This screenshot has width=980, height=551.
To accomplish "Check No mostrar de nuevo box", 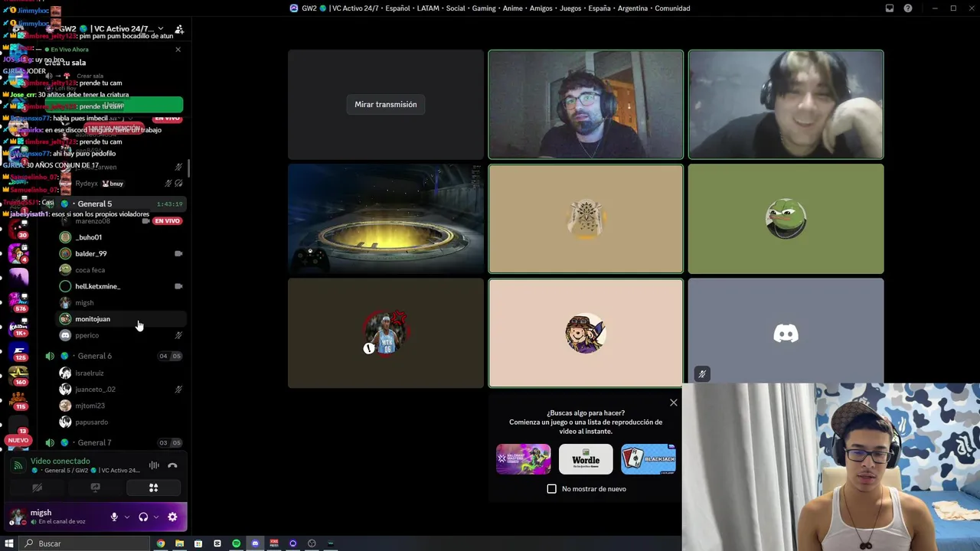I will click(x=552, y=489).
